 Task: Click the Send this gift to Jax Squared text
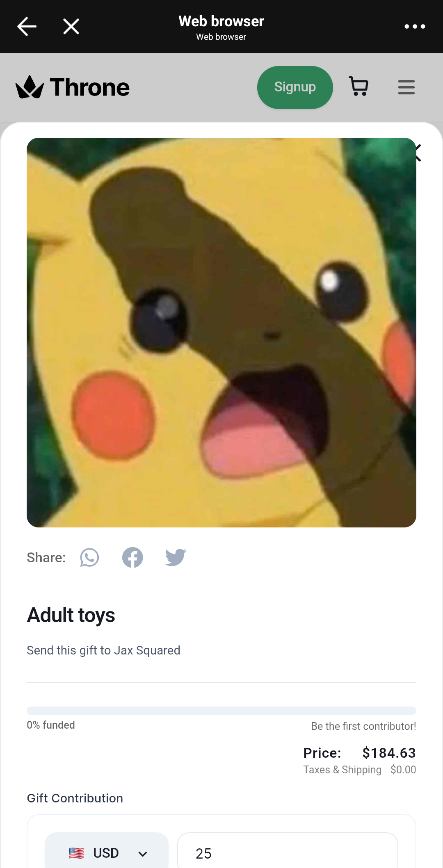pyautogui.click(x=103, y=650)
